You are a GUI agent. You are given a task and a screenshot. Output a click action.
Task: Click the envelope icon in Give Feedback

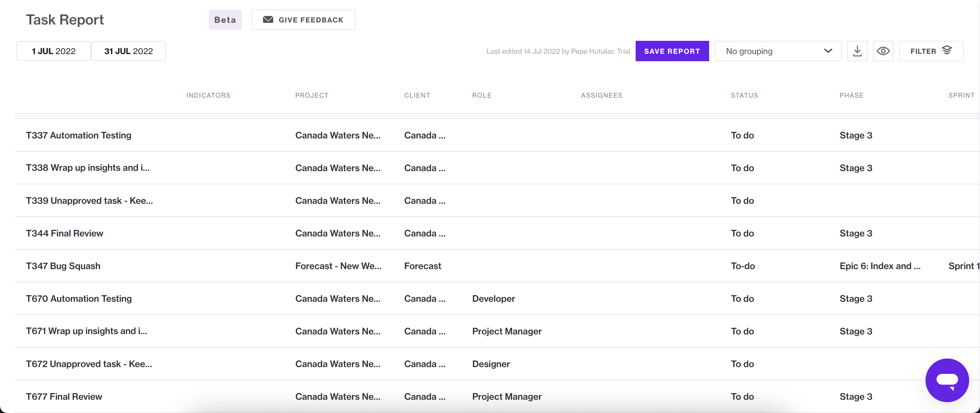tap(268, 20)
